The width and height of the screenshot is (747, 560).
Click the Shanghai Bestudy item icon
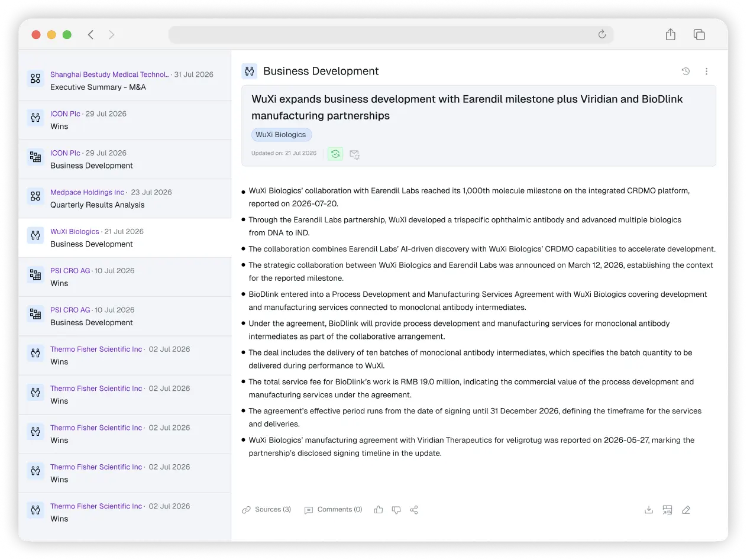[35, 79]
